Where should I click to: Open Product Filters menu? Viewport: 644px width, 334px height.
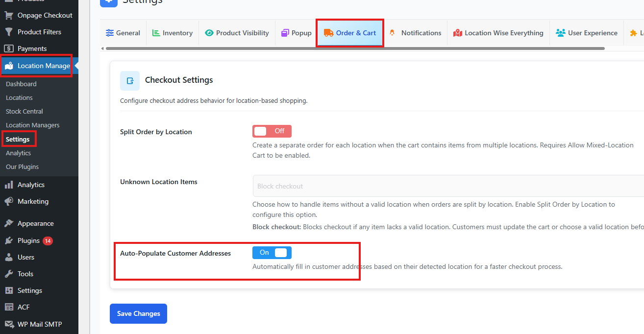[39, 32]
